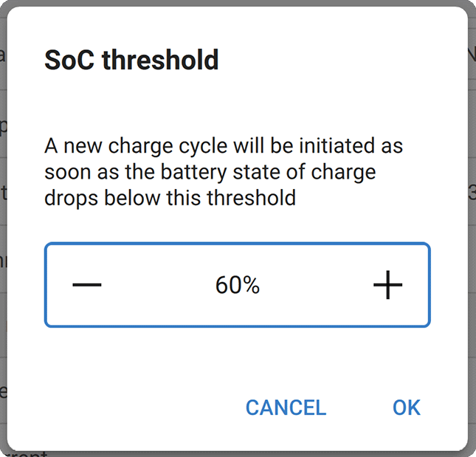Discard changes by clicking CANCEL
The height and width of the screenshot is (457, 476).
(x=286, y=408)
